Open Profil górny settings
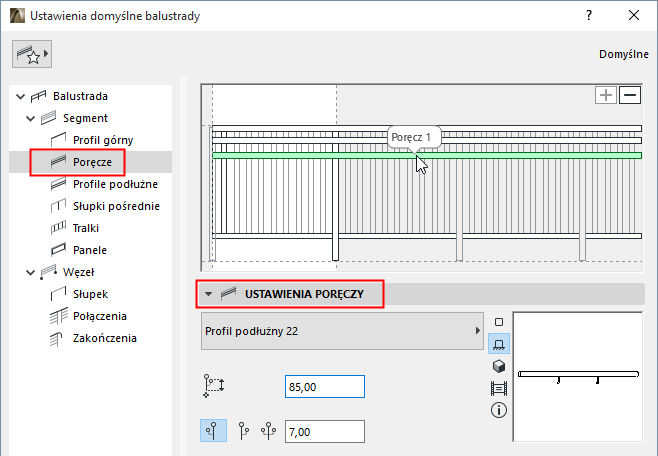658x456 pixels. click(x=103, y=140)
